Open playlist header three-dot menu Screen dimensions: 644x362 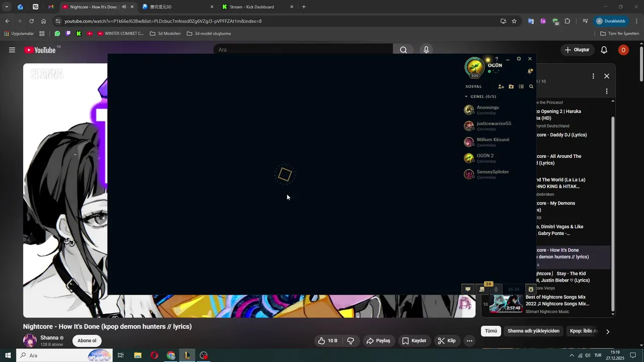(593, 76)
